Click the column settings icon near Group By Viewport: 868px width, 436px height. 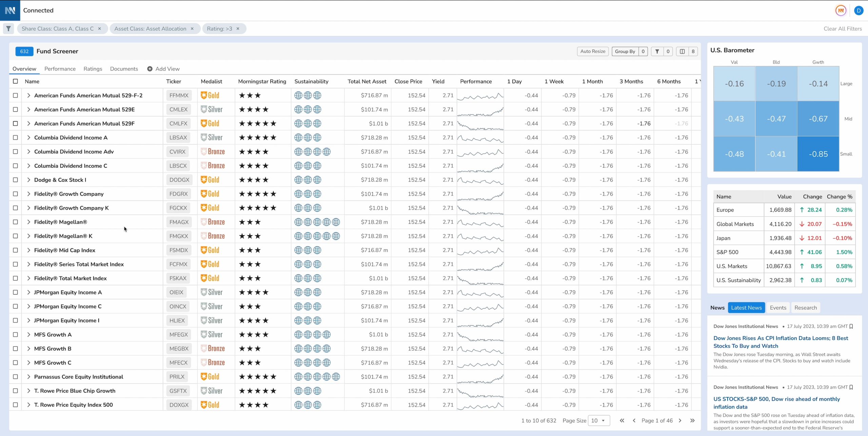[681, 51]
